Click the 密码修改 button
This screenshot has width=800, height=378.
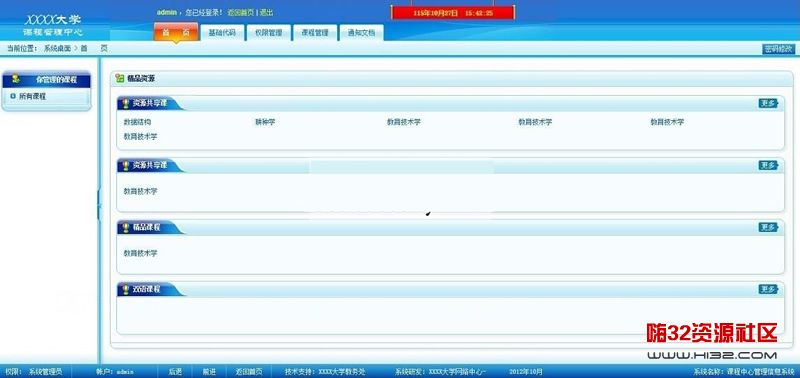pos(779,49)
